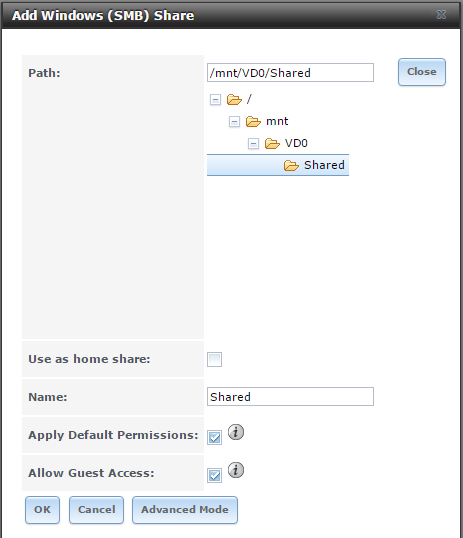Screen dimensions: 463x538
Task: Click the Name input field
Action: pyautogui.click(x=290, y=397)
